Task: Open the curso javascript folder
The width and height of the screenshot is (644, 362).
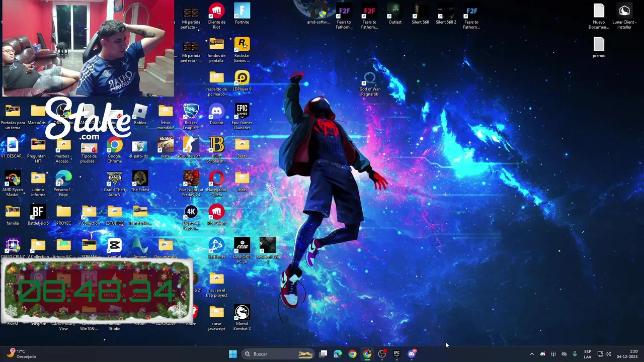Action: [x=216, y=318]
